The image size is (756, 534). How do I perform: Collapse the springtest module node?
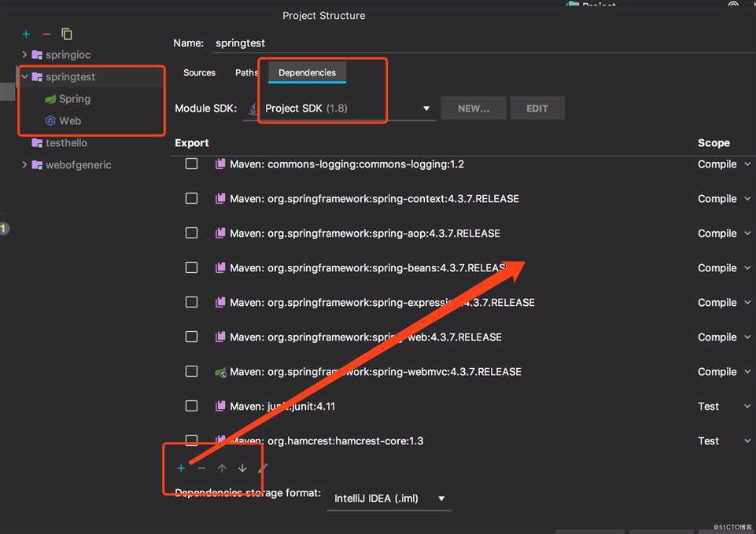click(x=24, y=76)
